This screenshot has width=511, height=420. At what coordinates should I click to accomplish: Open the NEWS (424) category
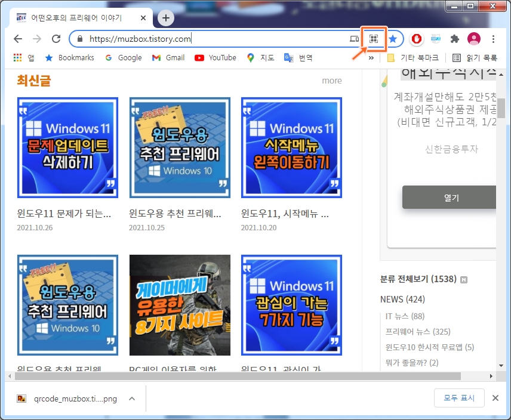(402, 299)
